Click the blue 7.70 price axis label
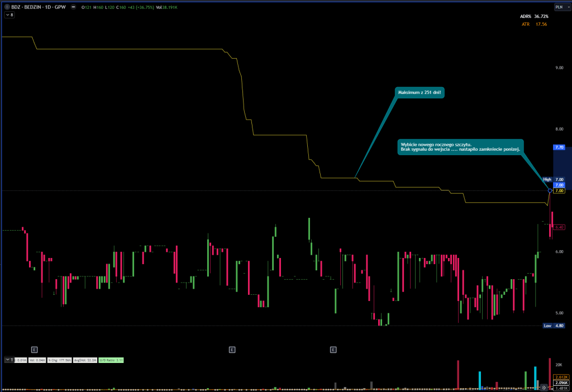 [559, 147]
